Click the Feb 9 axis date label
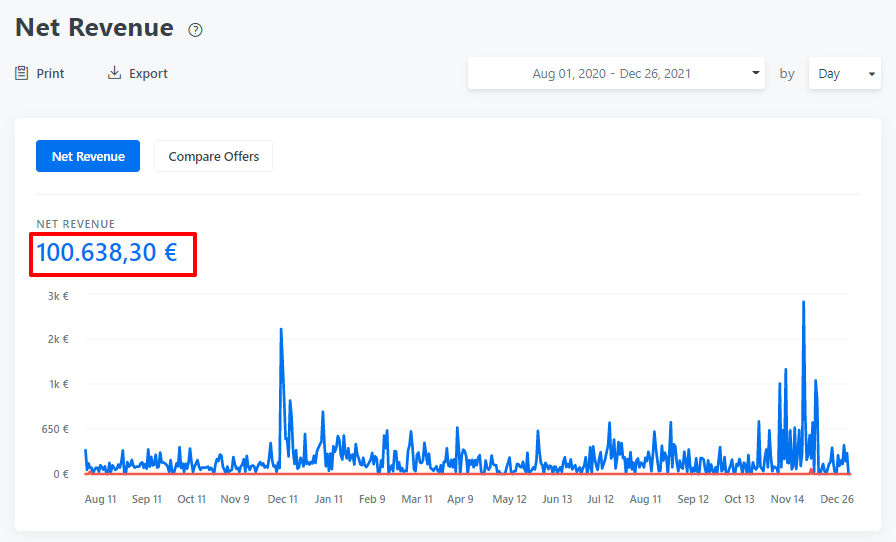 (372, 499)
